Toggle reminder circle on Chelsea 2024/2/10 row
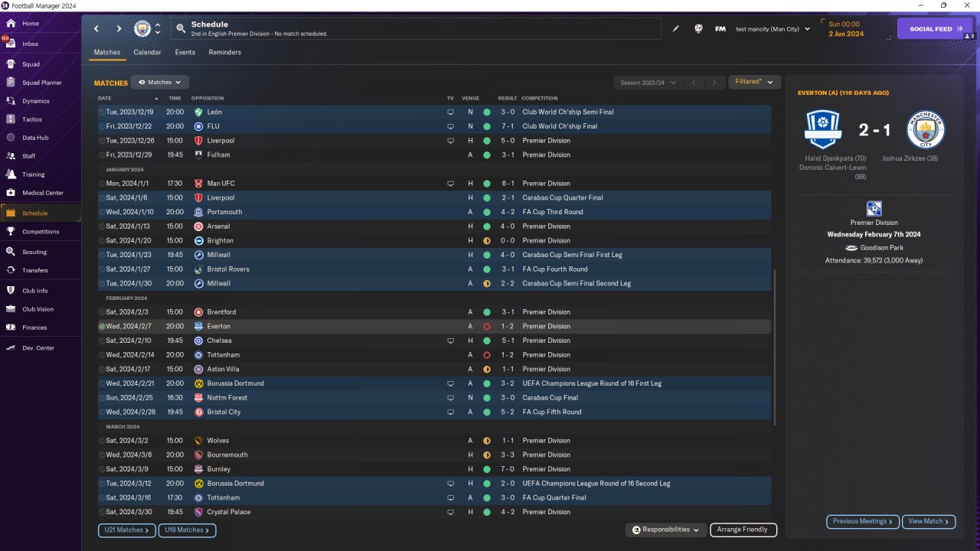Screen dimensions: 980x551 pos(102,341)
